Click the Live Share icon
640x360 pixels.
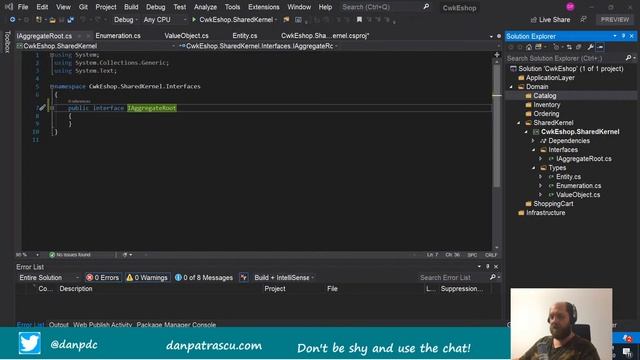click(x=533, y=20)
